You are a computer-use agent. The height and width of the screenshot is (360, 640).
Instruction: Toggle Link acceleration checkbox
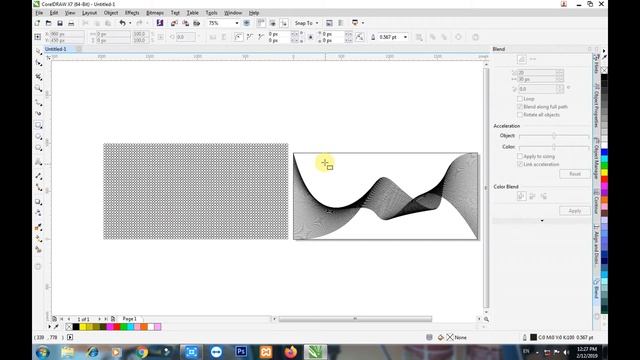(520, 164)
